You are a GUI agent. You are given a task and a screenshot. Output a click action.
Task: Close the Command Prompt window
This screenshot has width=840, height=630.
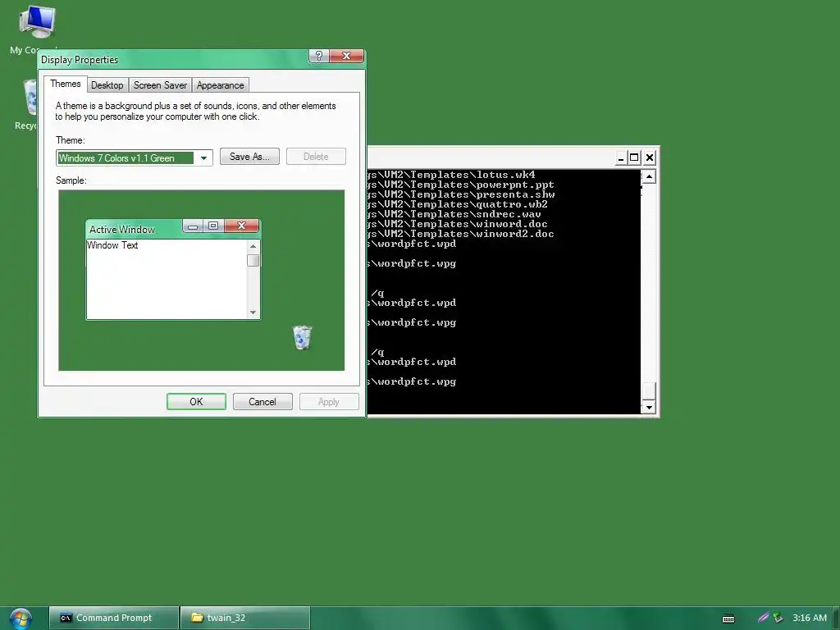(650, 157)
